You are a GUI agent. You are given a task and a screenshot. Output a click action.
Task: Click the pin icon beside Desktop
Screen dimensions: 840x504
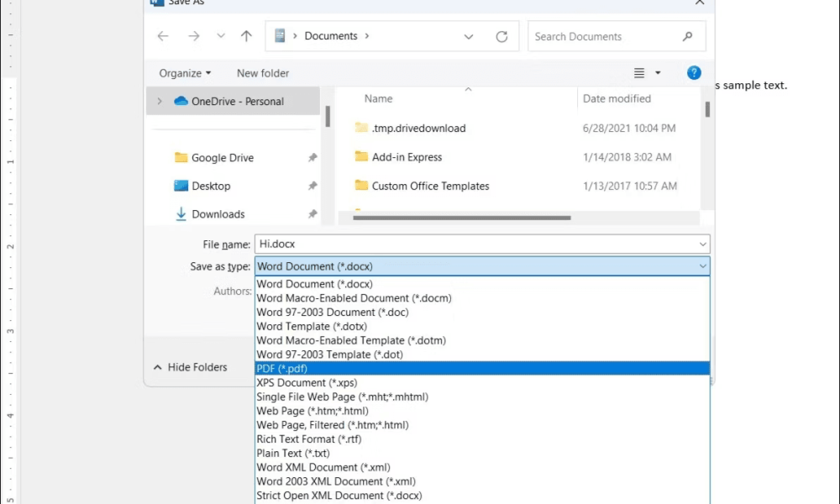click(x=312, y=186)
